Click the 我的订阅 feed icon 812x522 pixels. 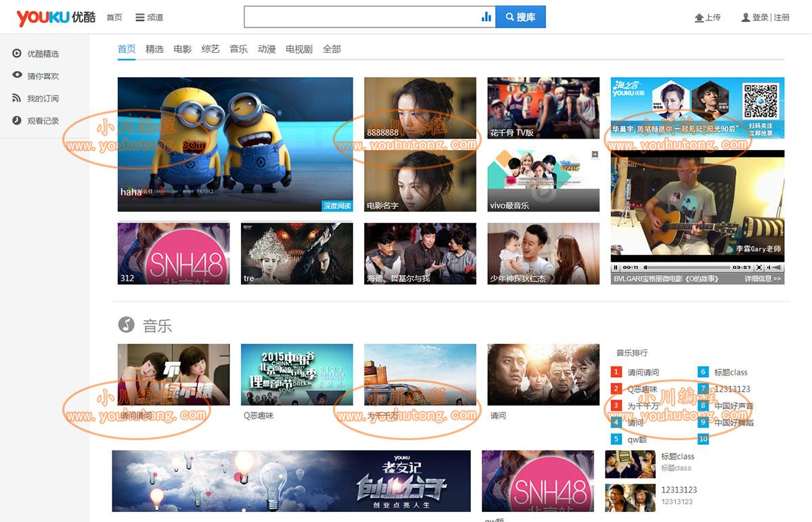click(x=17, y=98)
